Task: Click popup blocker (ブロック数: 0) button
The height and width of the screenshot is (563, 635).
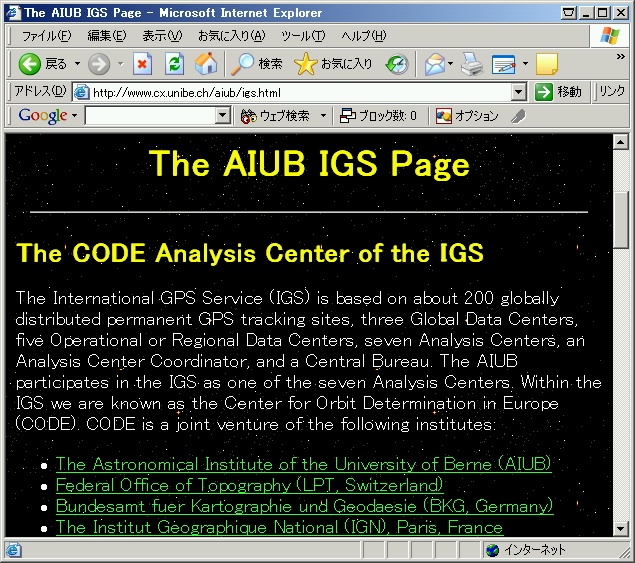Action: 378,116
